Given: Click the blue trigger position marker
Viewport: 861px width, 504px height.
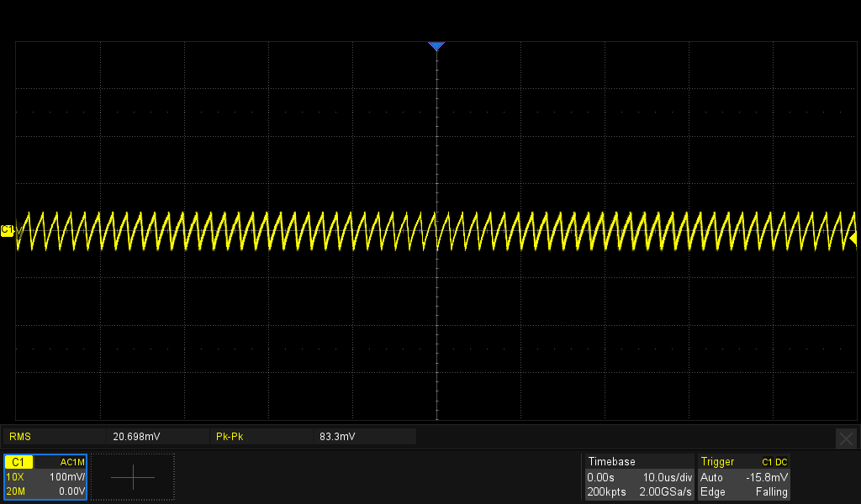Looking at the screenshot, I should tap(436, 46).
